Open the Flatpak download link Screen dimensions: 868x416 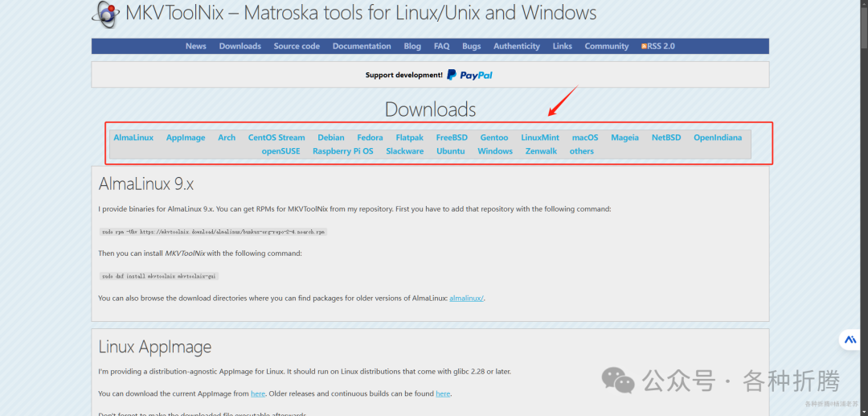click(410, 138)
